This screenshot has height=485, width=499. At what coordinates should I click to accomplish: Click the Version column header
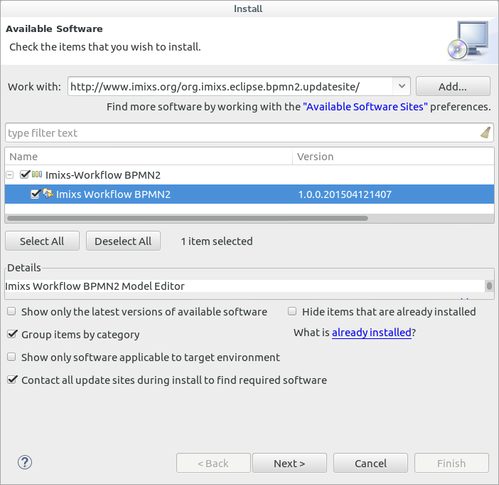pyautogui.click(x=393, y=156)
